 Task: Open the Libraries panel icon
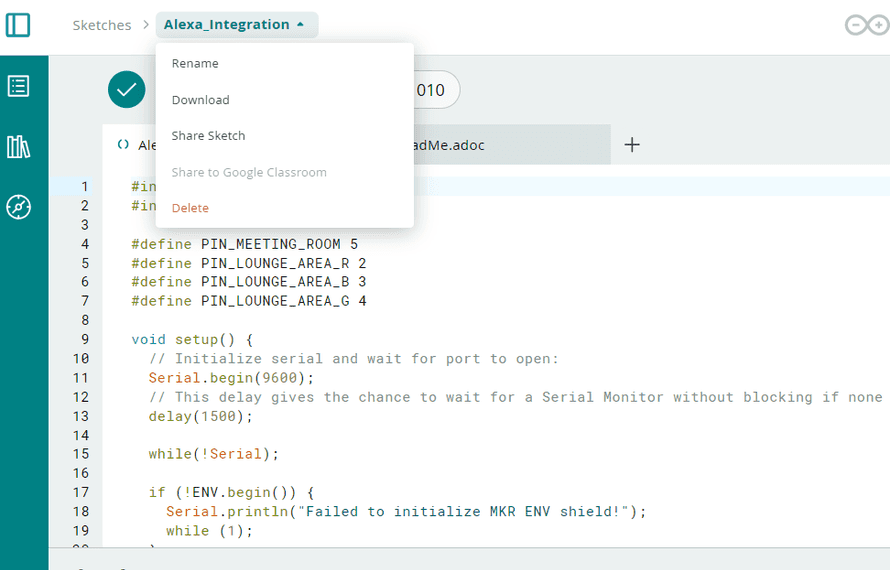coord(18,147)
